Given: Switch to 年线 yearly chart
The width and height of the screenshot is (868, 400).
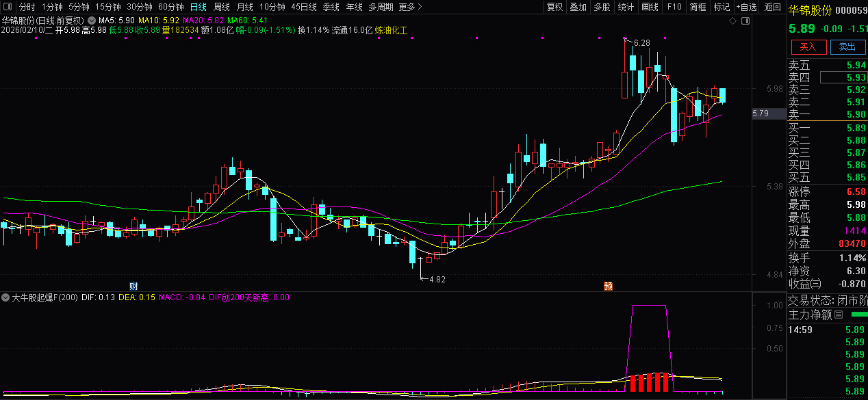Looking at the screenshot, I should click(355, 7).
